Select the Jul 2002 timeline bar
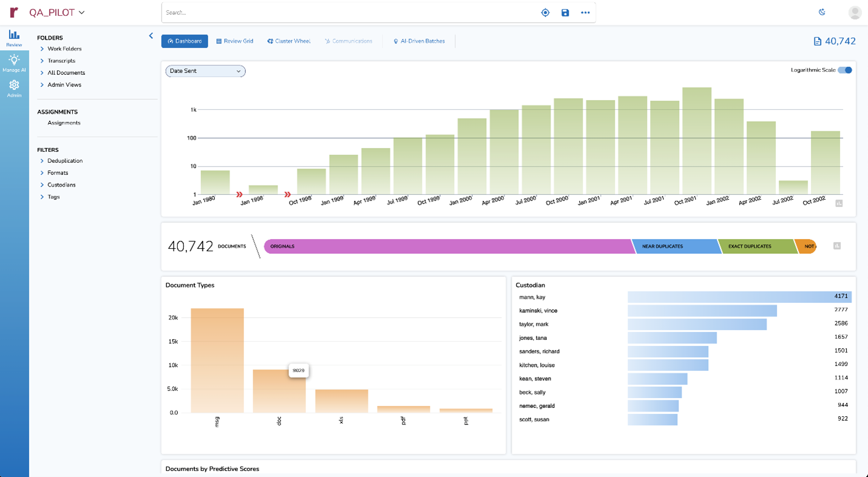 click(x=793, y=188)
